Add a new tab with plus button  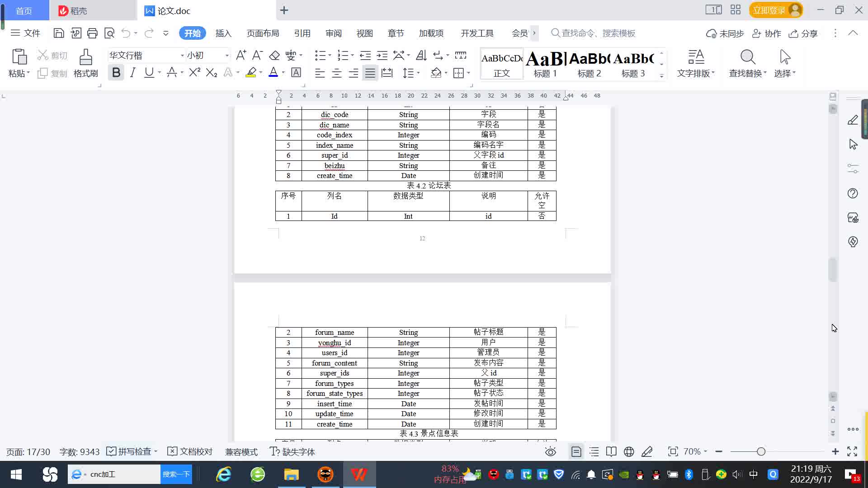(284, 10)
